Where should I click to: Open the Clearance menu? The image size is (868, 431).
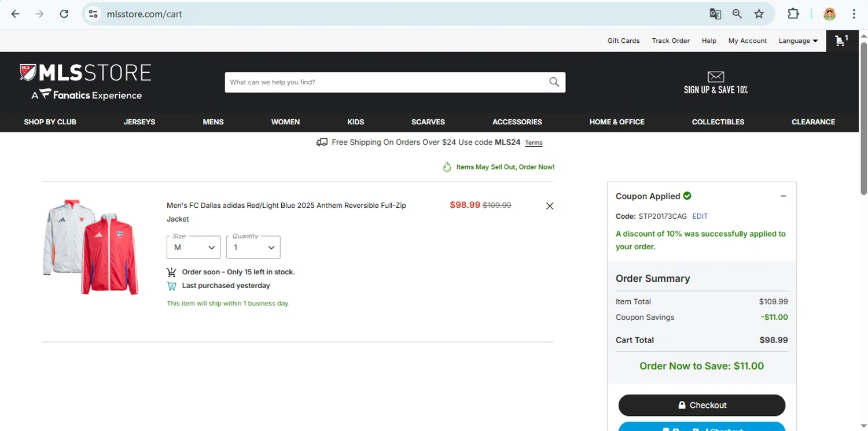click(814, 121)
